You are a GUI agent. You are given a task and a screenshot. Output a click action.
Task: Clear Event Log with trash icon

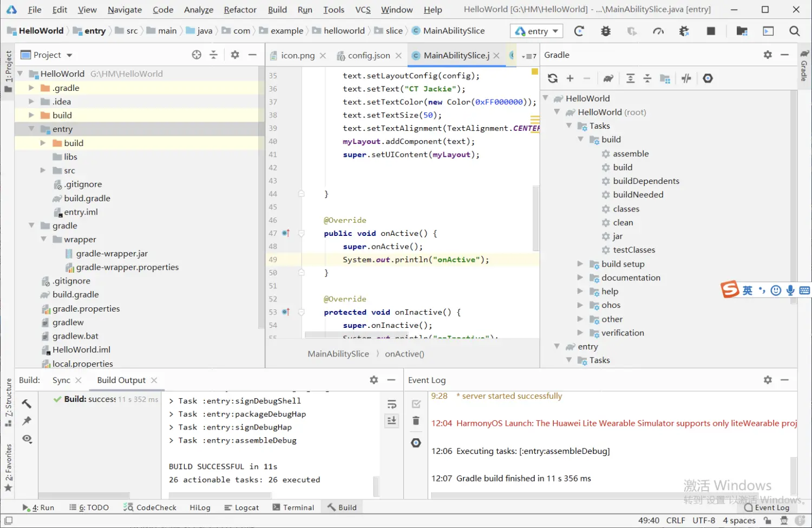[x=416, y=421]
